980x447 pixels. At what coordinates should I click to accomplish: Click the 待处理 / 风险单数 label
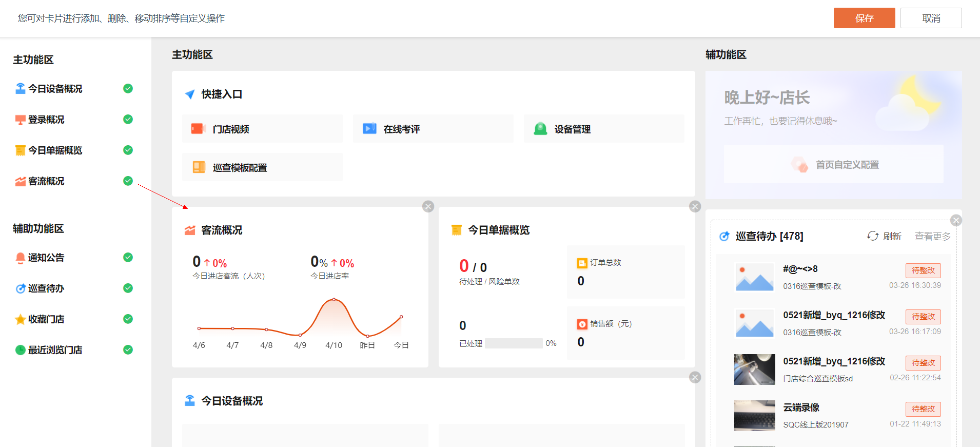pyautogui.click(x=489, y=282)
